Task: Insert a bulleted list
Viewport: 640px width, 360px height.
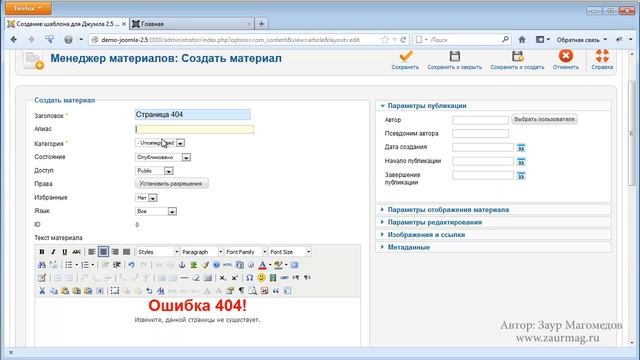Action: tap(69, 265)
